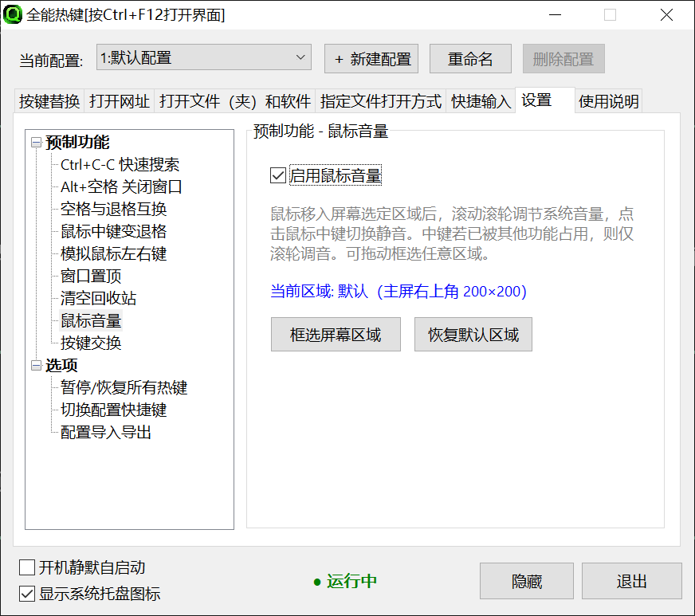Screen dimensions: 695x616
Task: Select Alt+空格 关闭窗口 tree item
Action: coord(121,187)
